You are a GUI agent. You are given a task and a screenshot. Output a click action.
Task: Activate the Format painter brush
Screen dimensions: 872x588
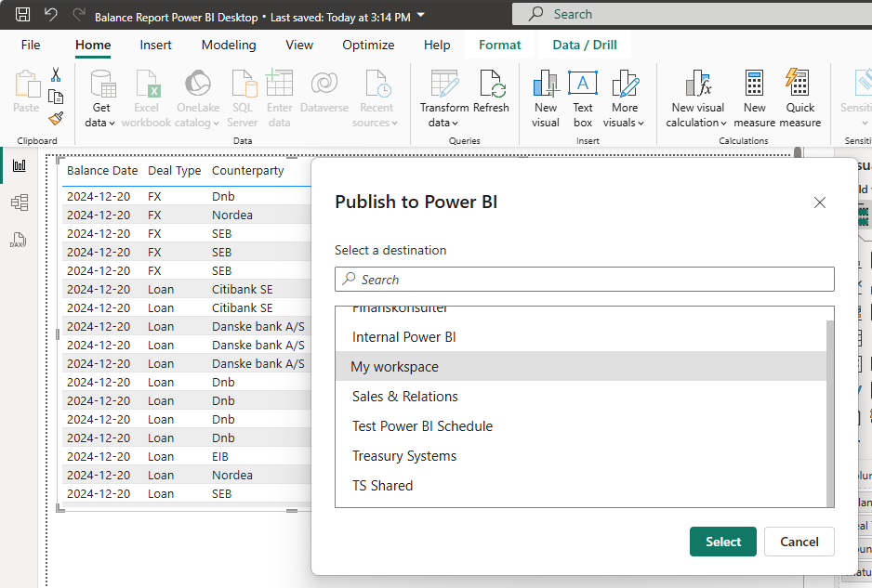pos(56,118)
